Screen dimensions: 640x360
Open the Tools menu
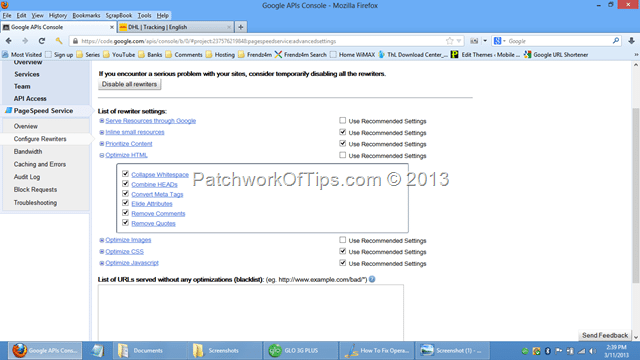coord(144,15)
